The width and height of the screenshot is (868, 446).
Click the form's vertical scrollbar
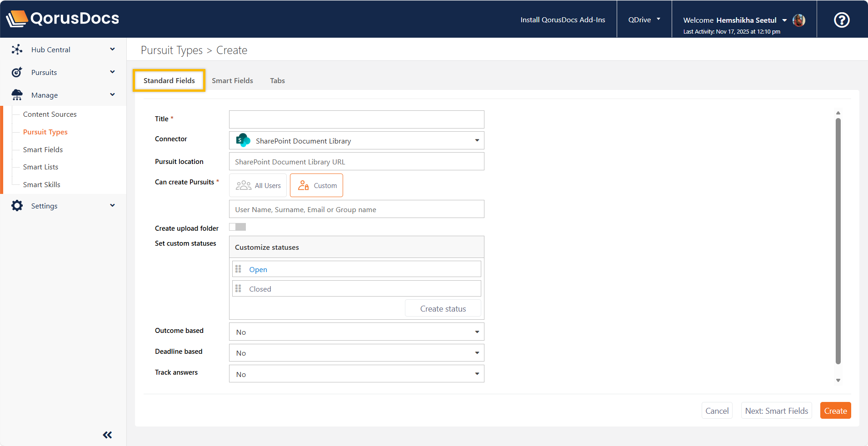coord(838,241)
